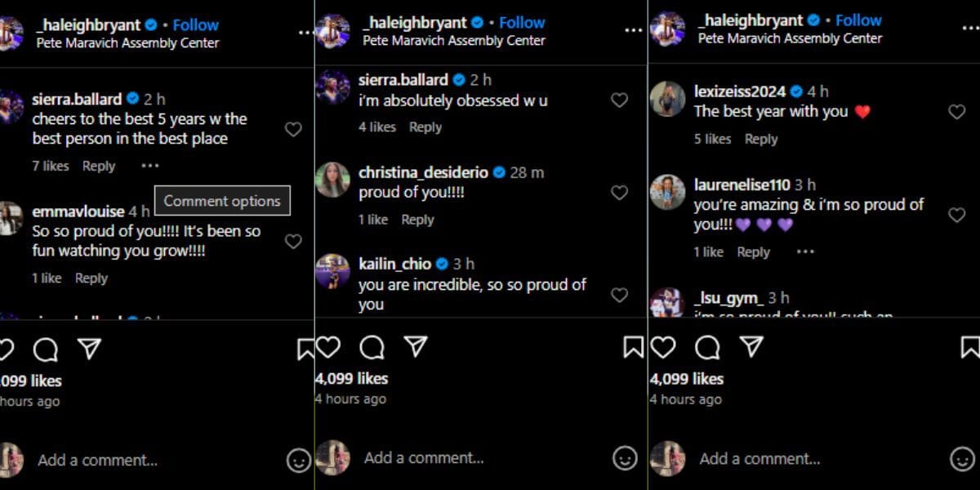View who liked the post via 4,099 likes
This screenshot has height=490, width=980.
[x=350, y=378]
